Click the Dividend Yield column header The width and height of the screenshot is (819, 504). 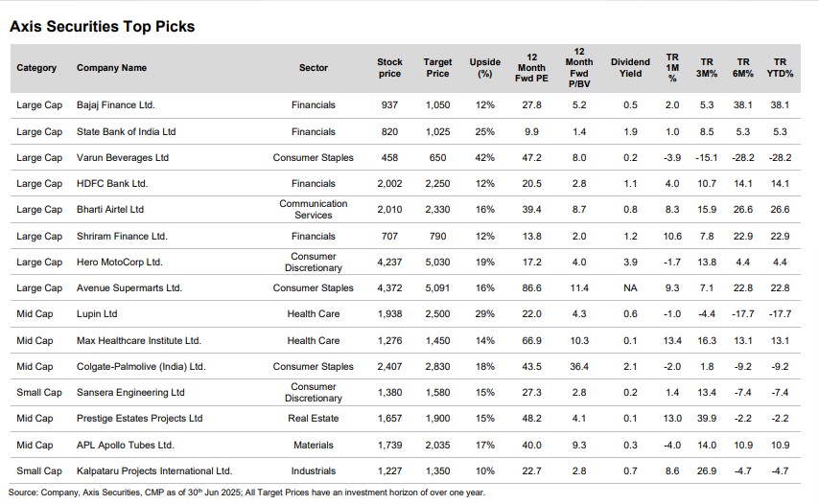coord(630,68)
